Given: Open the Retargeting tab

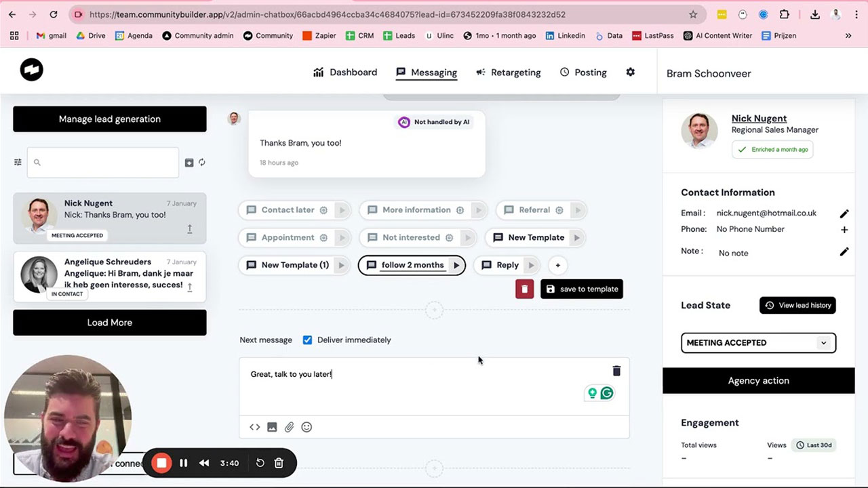Looking at the screenshot, I should click(x=509, y=73).
